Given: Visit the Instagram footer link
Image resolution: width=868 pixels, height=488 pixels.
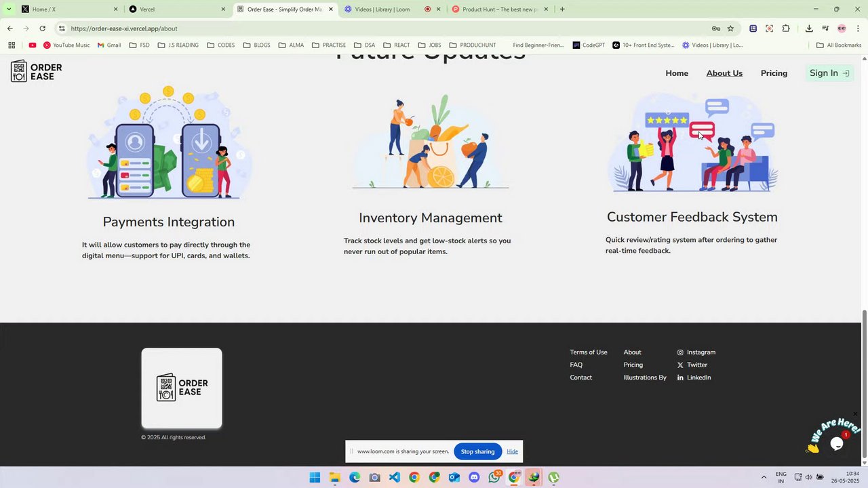Looking at the screenshot, I should 696,352.
